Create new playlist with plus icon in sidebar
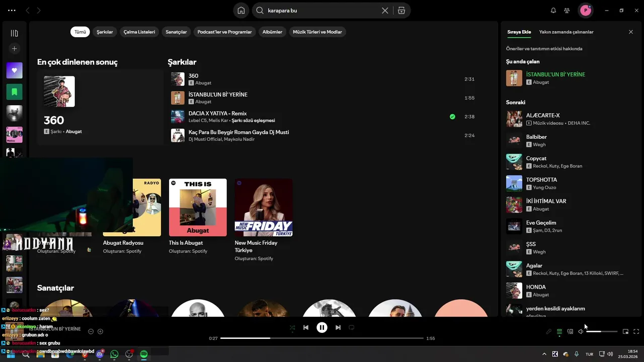 14,49
